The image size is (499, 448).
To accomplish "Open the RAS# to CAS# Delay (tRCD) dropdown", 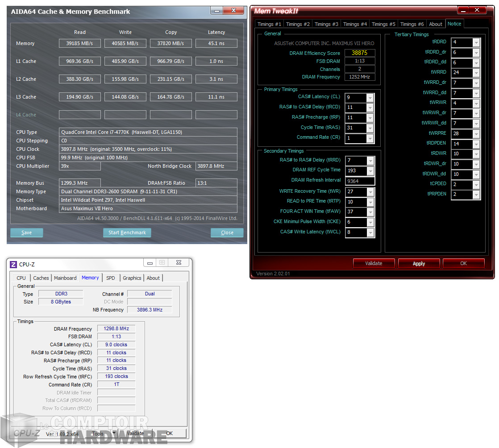I will (x=370, y=108).
